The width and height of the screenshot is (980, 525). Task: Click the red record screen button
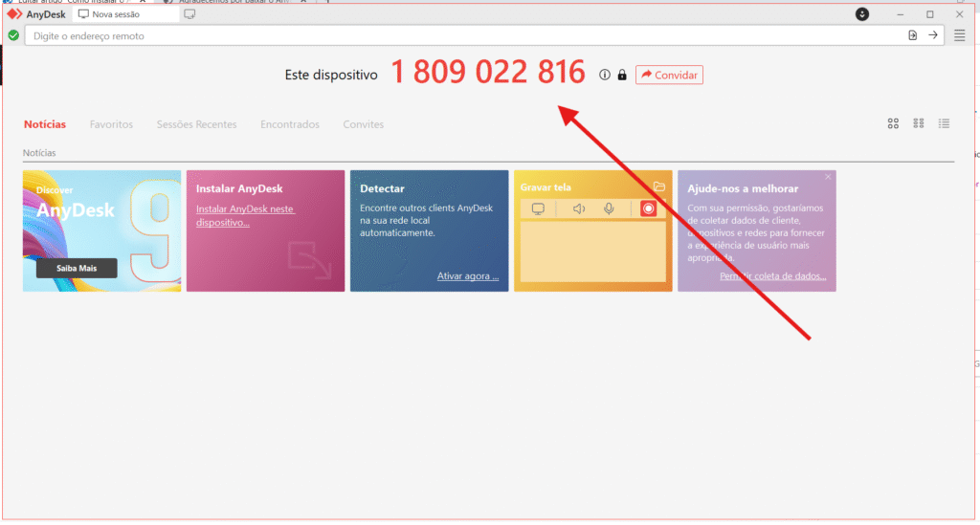648,208
